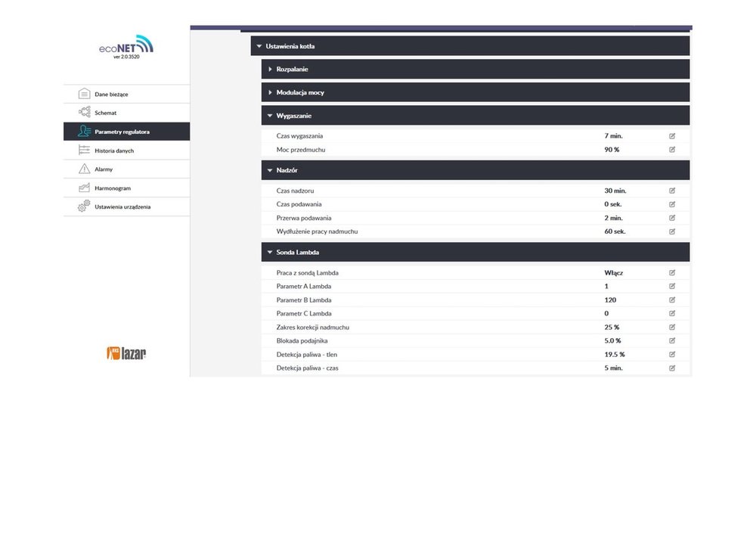This screenshot has height=534, width=756.
Task: Open Dane bieżące menu item
Action: [x=111, y=94]
